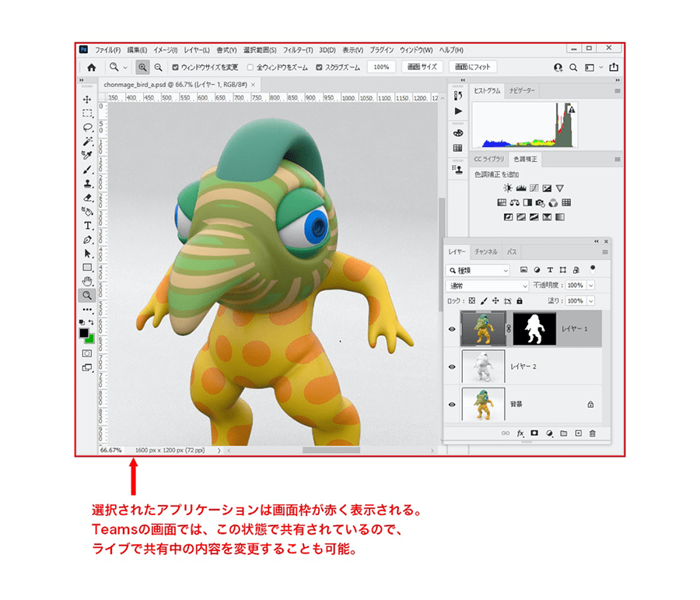The height and width of the screenshot is (600, 700).
Task: Delete layer with the trash icon
Action: 593,433
